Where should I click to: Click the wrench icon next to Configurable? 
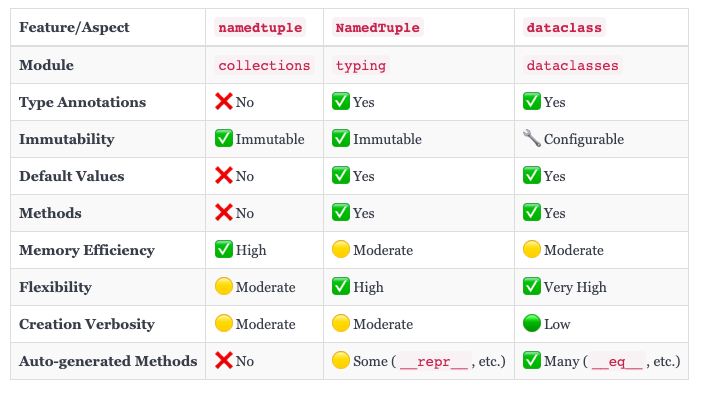[x=531, y=139]
